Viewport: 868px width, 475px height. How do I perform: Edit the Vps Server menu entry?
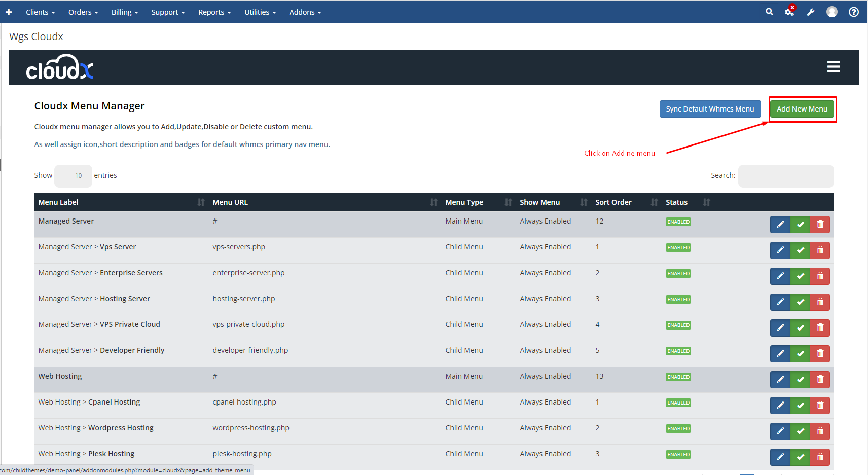(x=780, y=250)
